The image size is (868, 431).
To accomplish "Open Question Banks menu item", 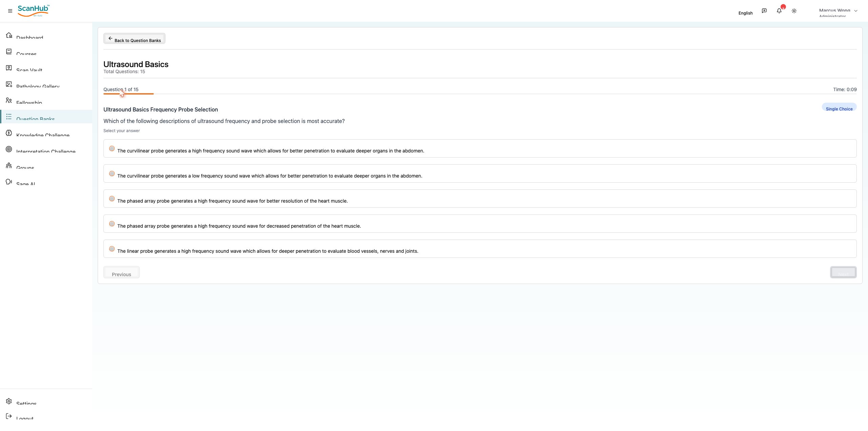I will pyautogui.click(x=46, y=117).
